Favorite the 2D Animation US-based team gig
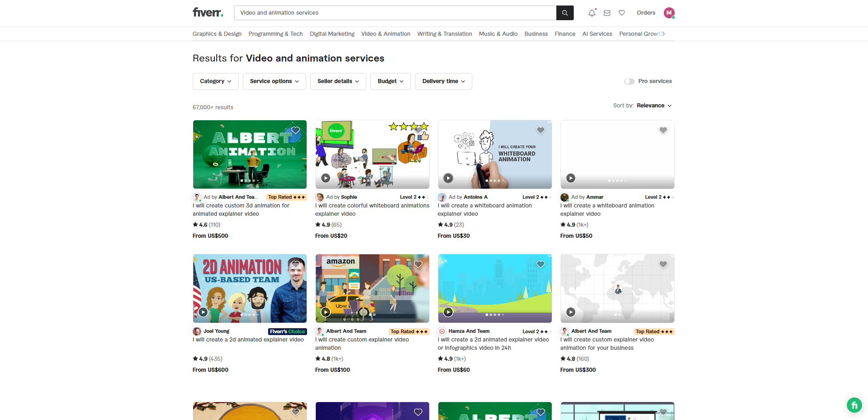The height and width of the screenshot is (420, 868). point(296,264)
